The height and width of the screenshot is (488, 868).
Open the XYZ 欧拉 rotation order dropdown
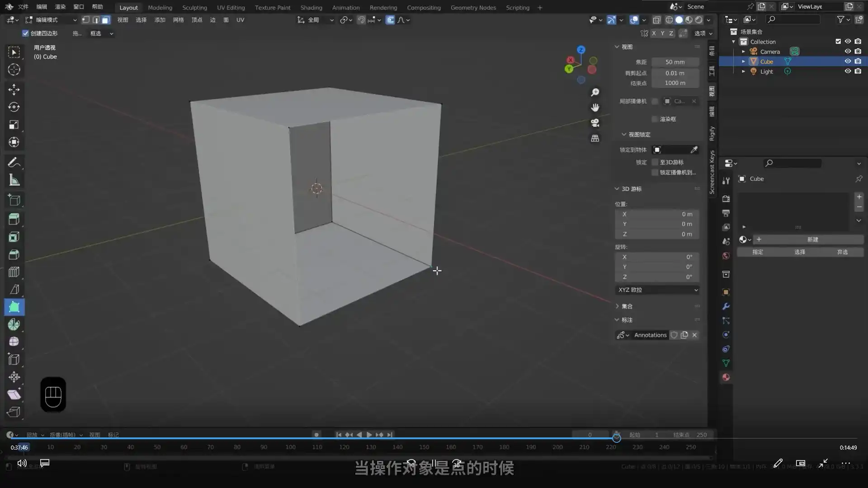click(x=657, y=290)
